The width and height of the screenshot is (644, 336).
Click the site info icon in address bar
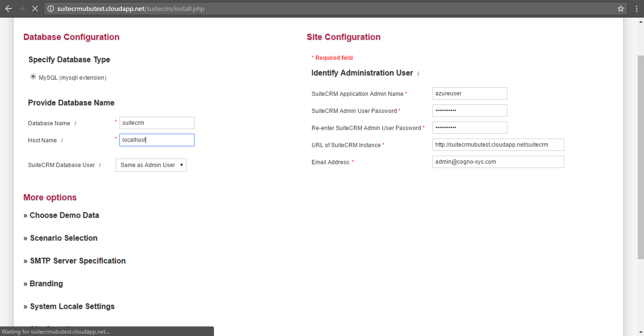pyautogui.click(x=51, y=9)
